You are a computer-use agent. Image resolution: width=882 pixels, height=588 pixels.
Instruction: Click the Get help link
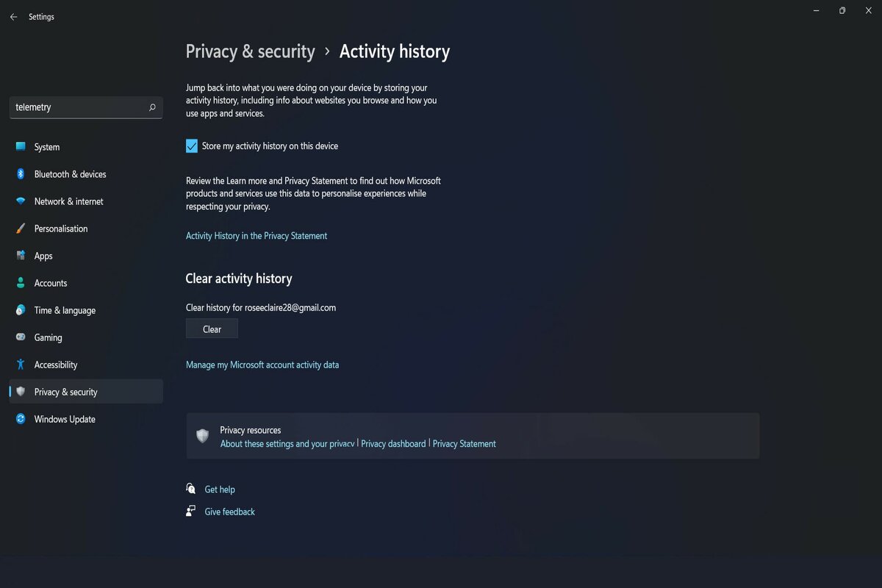point(220,490)
